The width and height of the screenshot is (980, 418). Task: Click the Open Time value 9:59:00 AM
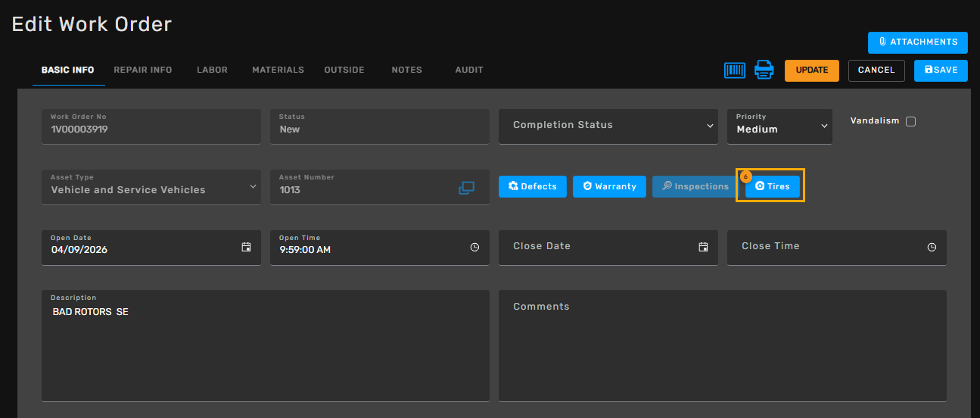point(305,250)
